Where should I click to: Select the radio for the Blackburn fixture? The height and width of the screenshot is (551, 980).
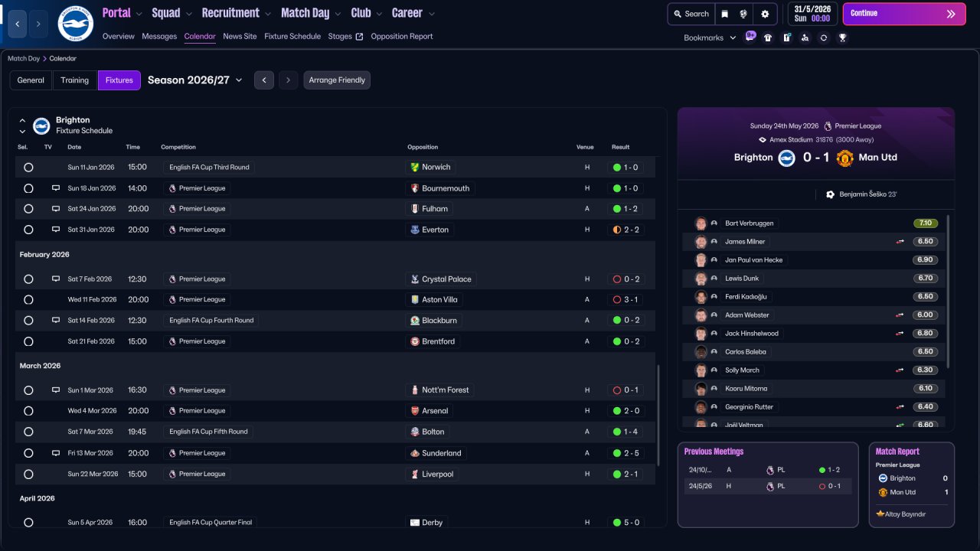[28, 321]
